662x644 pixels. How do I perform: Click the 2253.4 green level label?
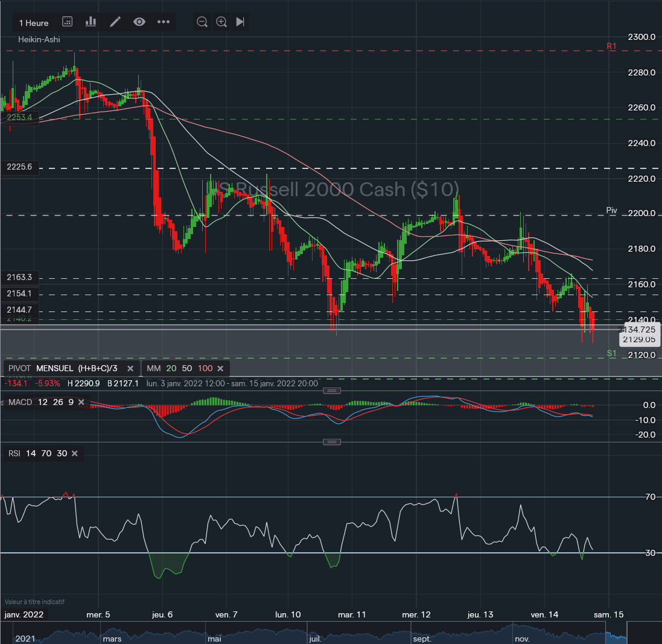[19, 117]
